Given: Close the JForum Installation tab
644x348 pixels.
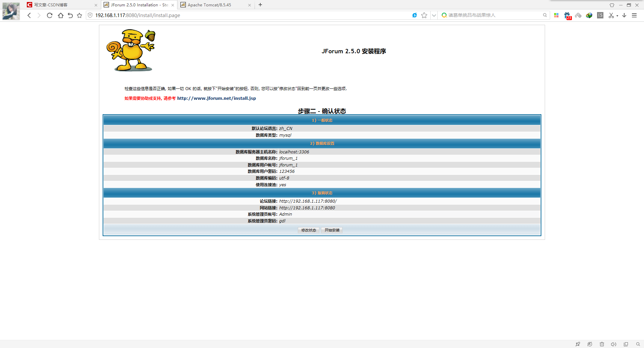Looking at the screenshot, I should click(x=173, y=5).
